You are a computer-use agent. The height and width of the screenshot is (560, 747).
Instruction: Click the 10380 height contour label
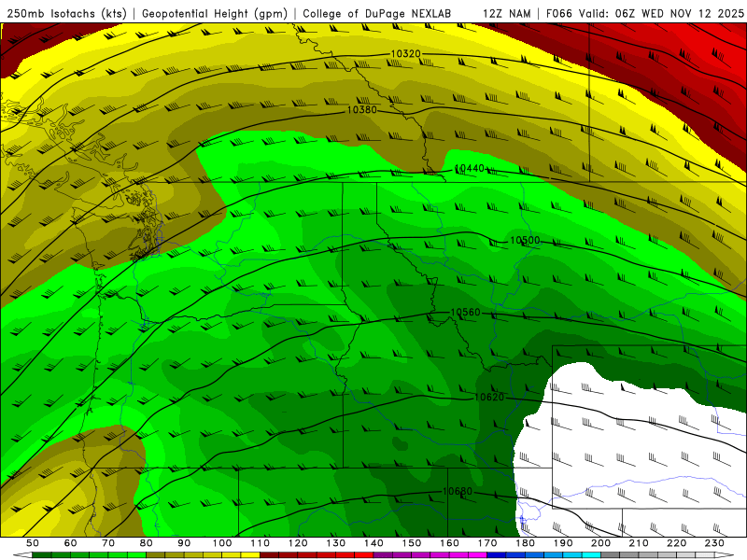[362, 110]
